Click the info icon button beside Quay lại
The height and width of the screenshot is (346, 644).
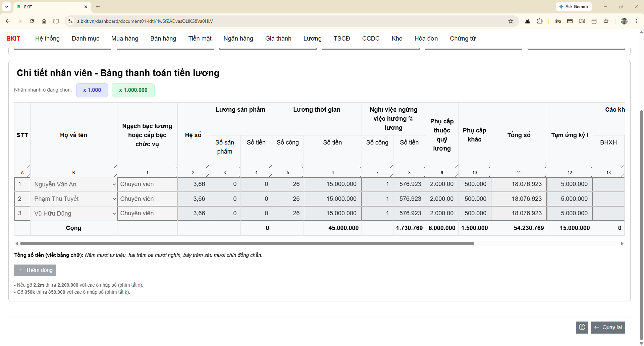[582, 327]
